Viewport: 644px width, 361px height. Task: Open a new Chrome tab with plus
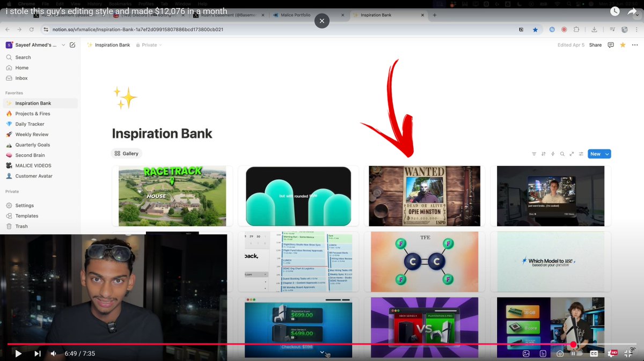(435, 15)
